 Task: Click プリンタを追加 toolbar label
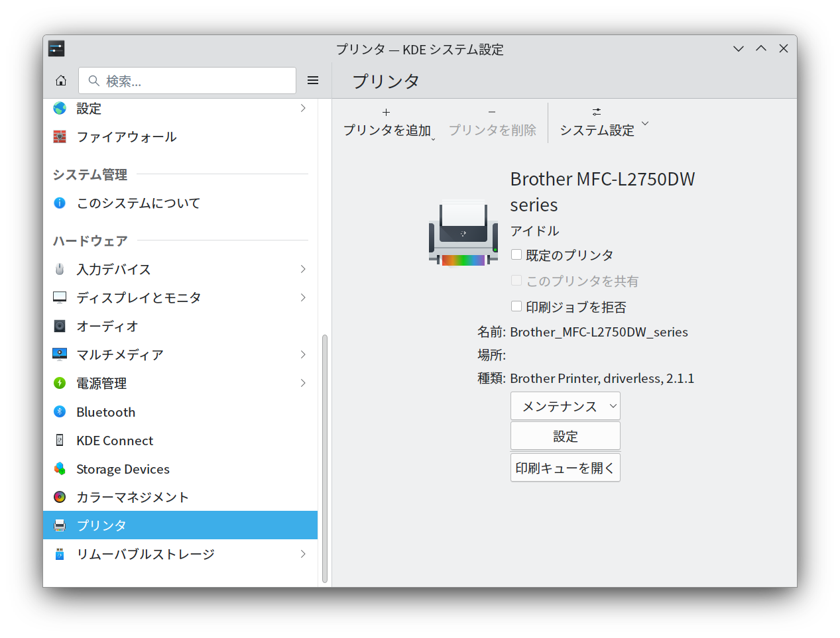pos(387,131)
